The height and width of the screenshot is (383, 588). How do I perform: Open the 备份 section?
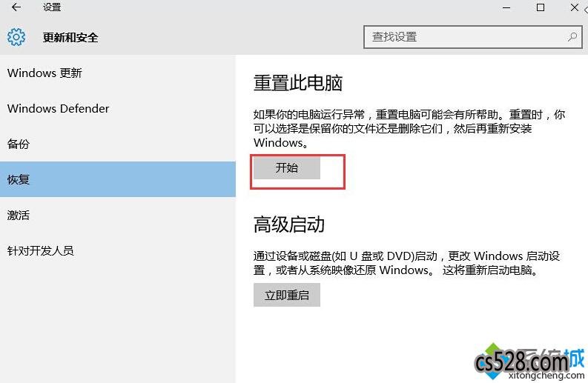point(118,144)
